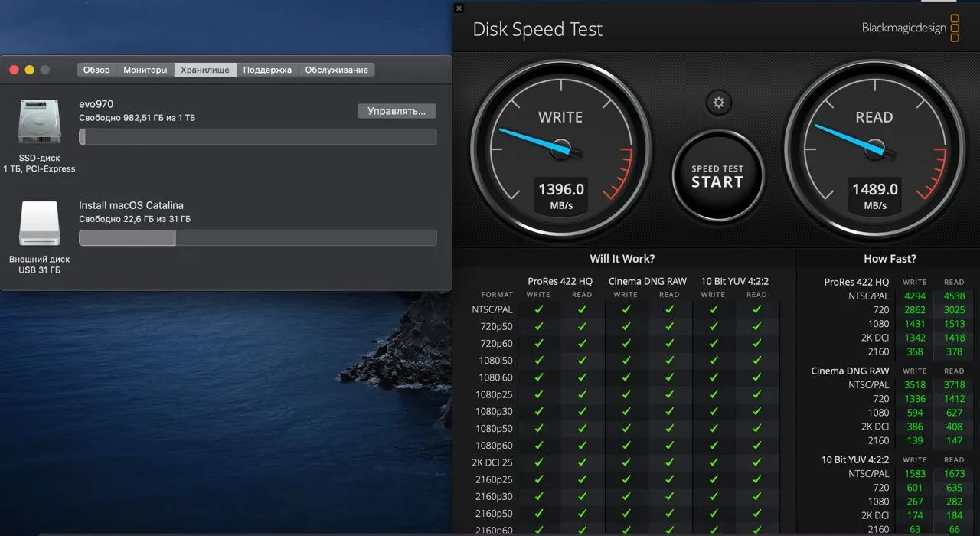Viewport: 980px width, 536px height.
Task: Click Cinema DNG RAW write checkmark for 2K DCI 25
Action: pyautogui.click(x=626, y=462)
